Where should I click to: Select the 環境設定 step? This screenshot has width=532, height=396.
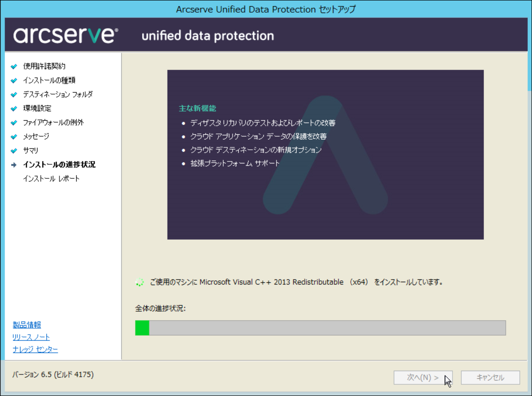[37, 109]
